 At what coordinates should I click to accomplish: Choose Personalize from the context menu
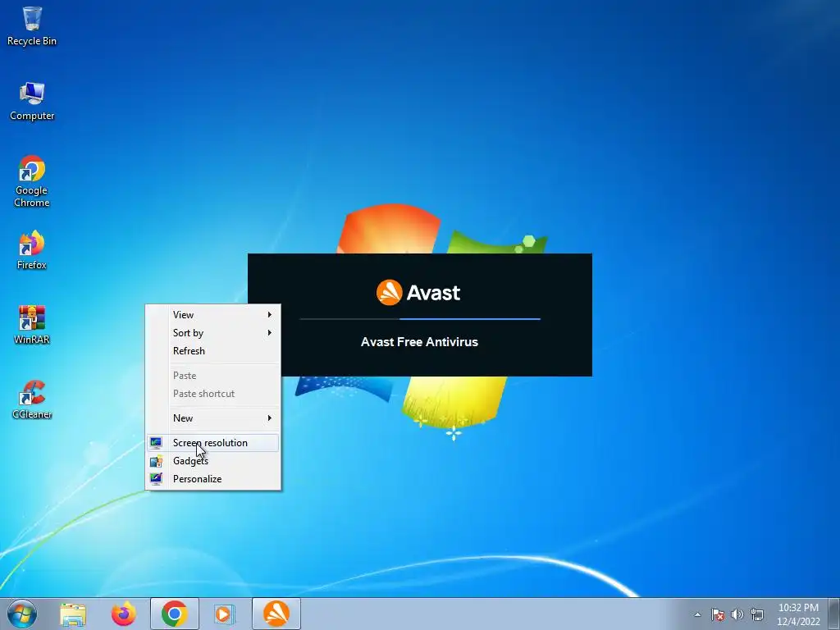tap(213, 479)
